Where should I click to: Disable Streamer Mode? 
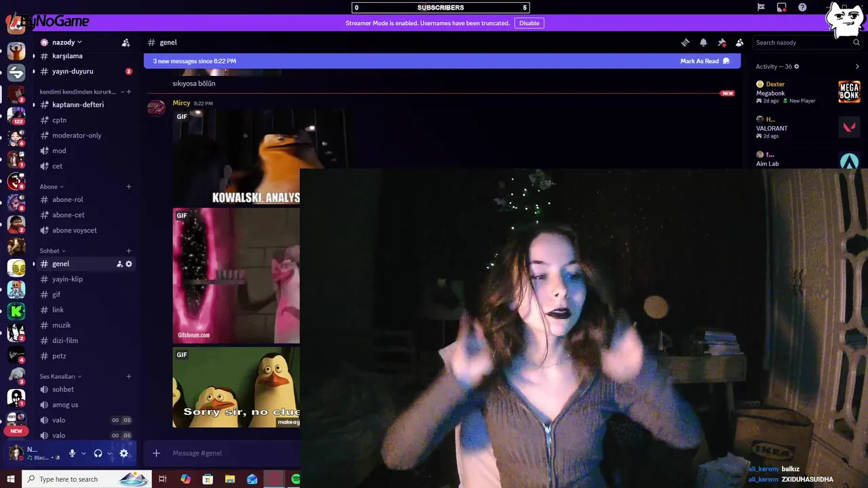click(x=529, y=23)
